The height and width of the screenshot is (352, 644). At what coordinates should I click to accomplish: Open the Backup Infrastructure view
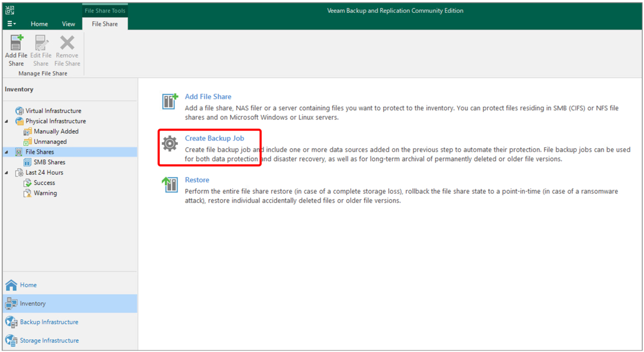point(70,322)
